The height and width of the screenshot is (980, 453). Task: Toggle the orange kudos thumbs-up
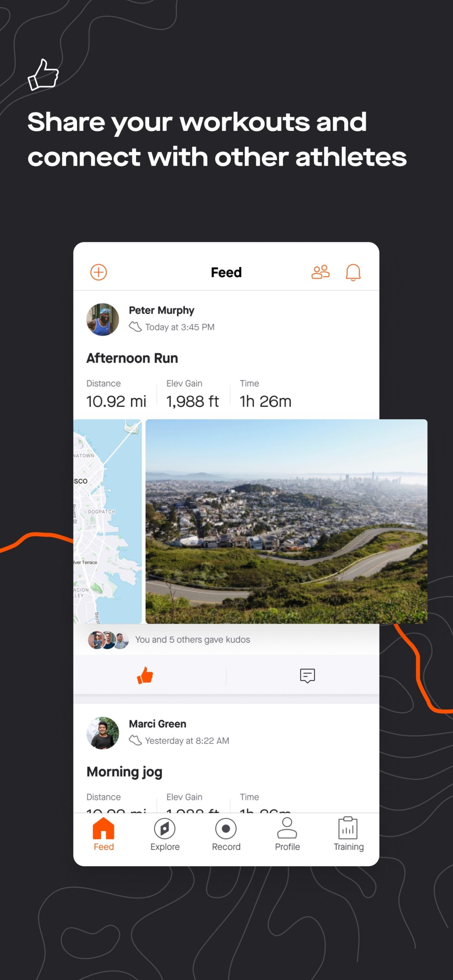(145, 675)
